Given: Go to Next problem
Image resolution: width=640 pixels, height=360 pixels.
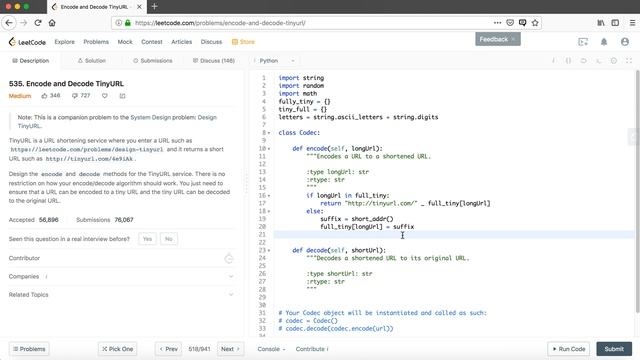Looking at the screenshot, I should pyautogui.click(x=230, y=349).
